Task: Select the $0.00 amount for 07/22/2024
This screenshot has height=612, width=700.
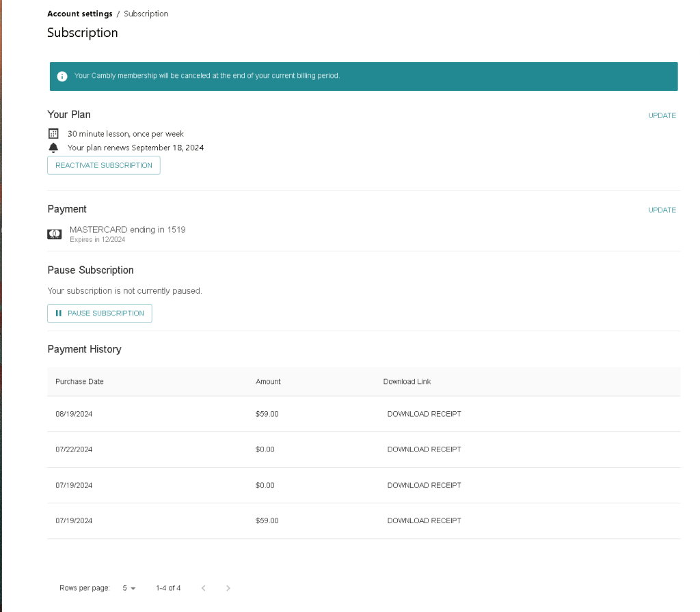Action: point(265,449)
